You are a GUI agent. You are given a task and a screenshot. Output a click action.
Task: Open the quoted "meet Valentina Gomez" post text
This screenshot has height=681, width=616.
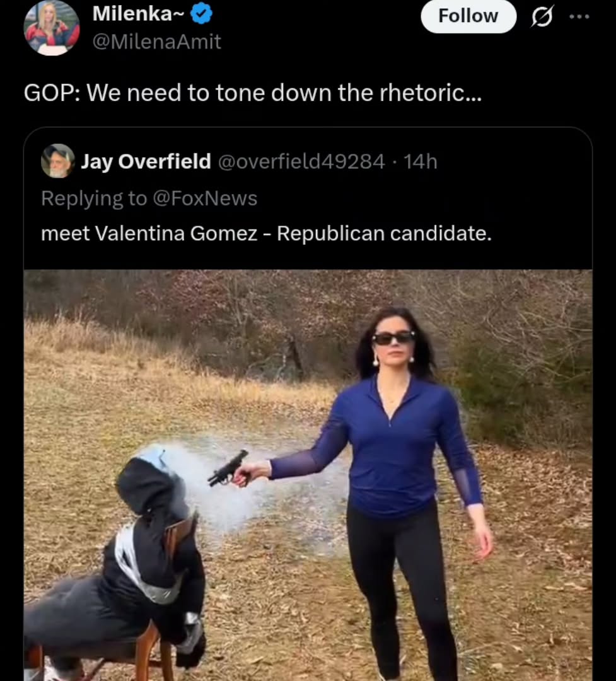(265, 234)
